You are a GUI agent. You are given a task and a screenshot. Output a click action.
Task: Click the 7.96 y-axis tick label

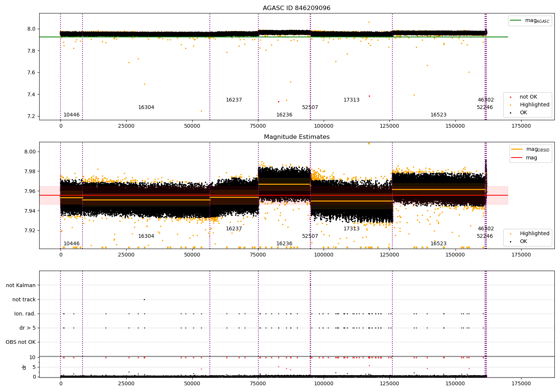(x=30, y=192)
